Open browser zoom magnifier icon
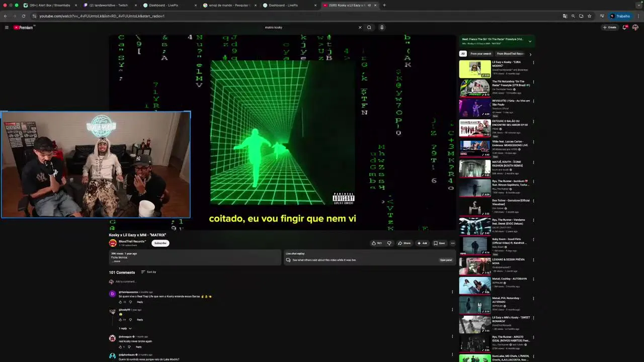The width and height of the screenshot is (644, 362). tap(573, 16)
